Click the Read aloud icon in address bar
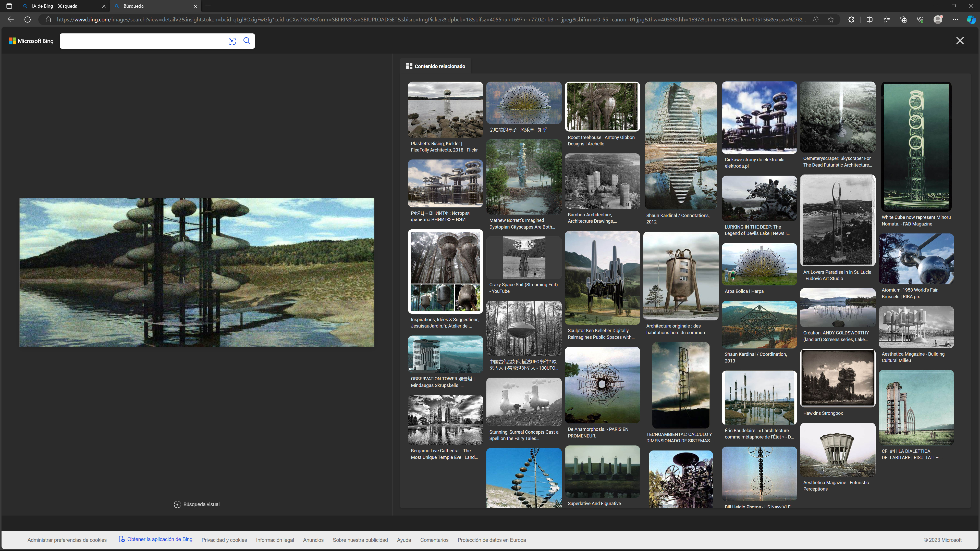Viewport: 980px width, 551px height. pos(815,19)
